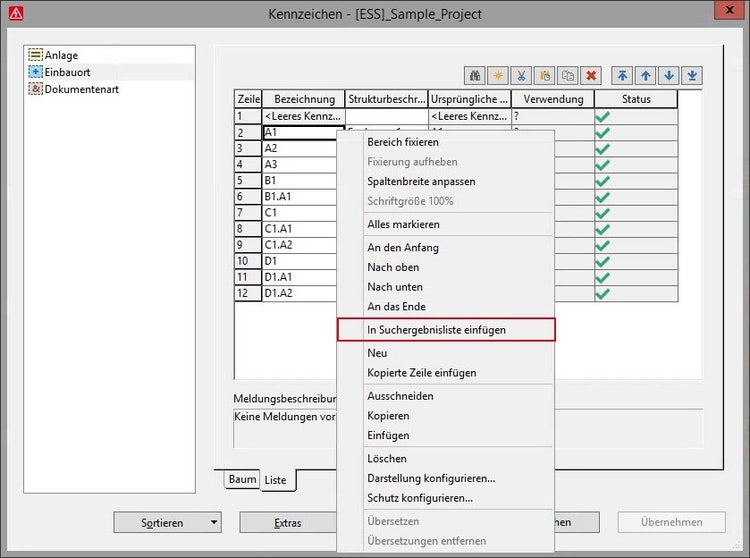Click the red X delete icon
Screen dimensions: 750x558
pyautogui.click(x=591, y=75)
